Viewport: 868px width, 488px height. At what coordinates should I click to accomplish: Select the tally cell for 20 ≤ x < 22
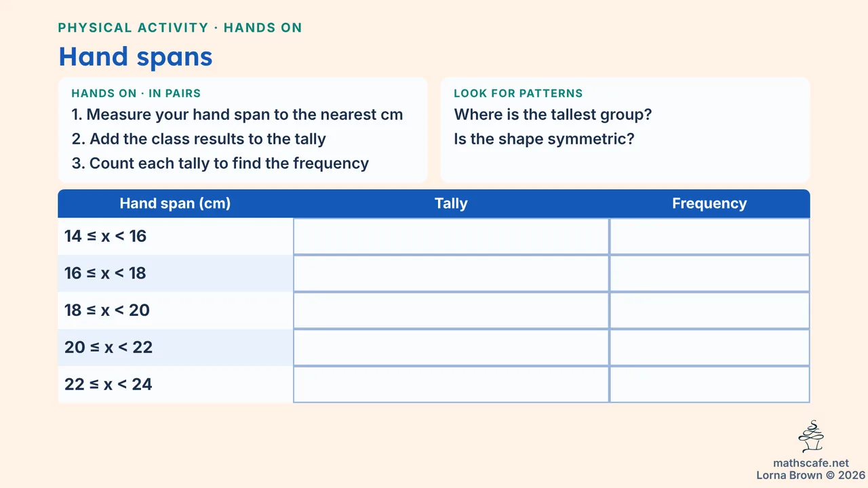click(x=452, y=348)
